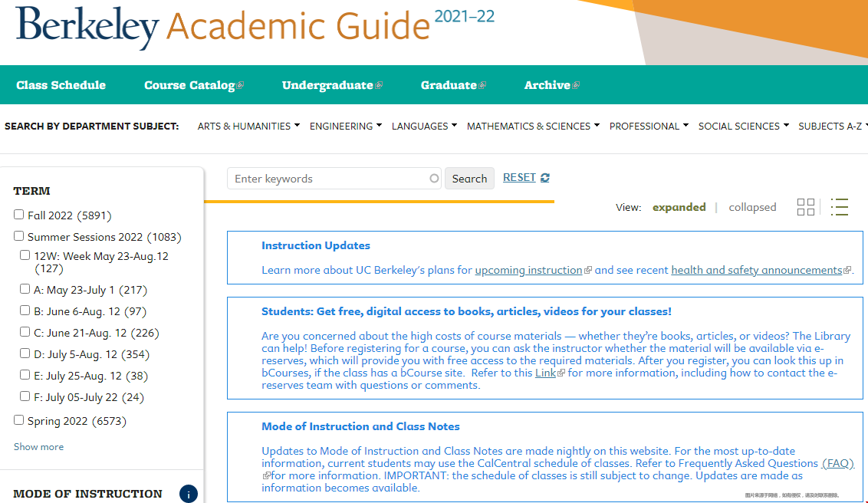Viewport: 868px width, 503px height.
Task: Open Mode of Instruction info icon
Action: (x=188, y=494)
